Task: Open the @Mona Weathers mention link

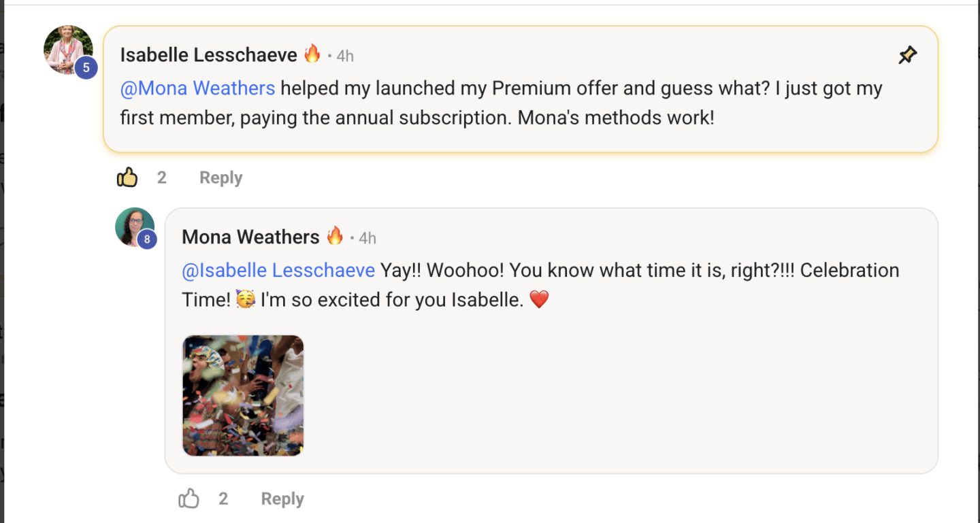Action: [197, 88]
